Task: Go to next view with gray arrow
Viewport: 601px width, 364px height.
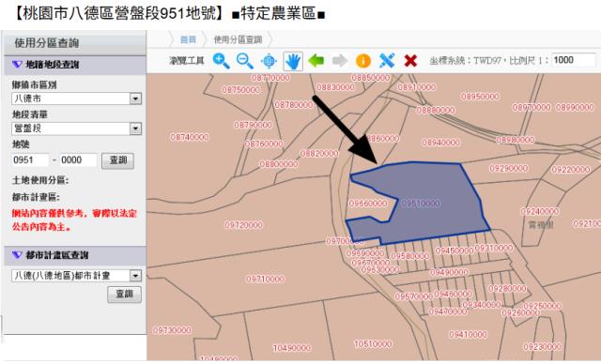Action: pyautogui.click(x=340, y=60)
